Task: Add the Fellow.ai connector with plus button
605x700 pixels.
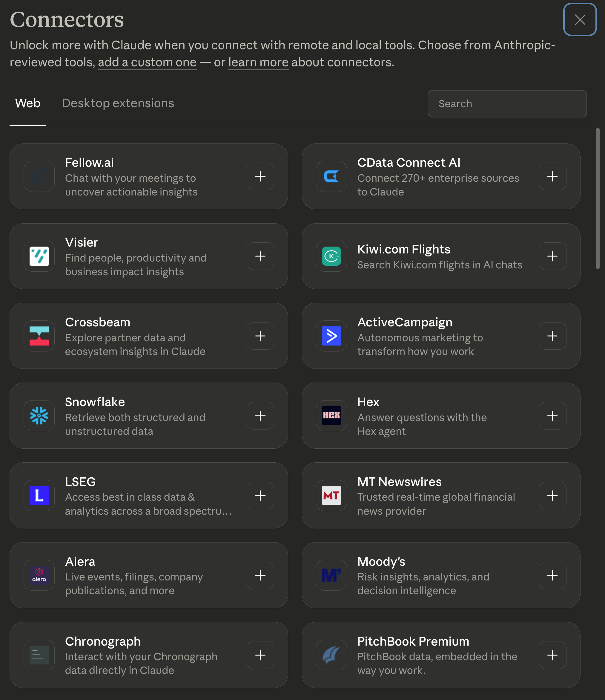Action: (260, 176)
